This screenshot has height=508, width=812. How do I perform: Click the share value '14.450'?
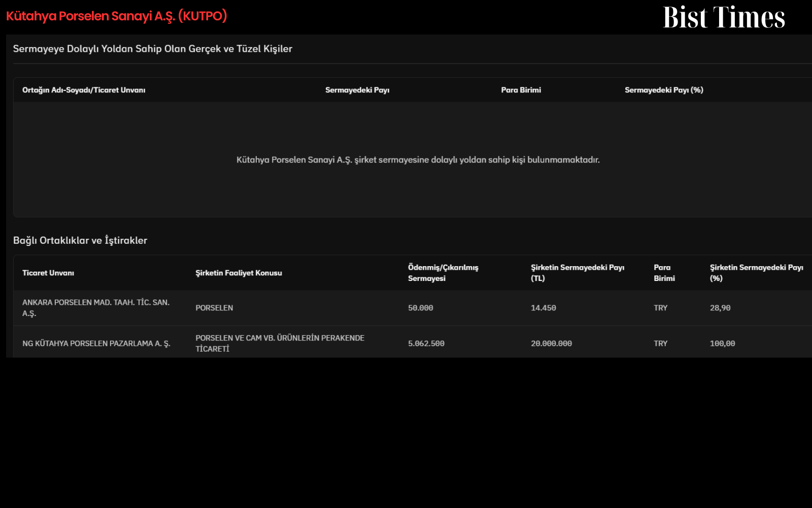click(x=544, y=308)
